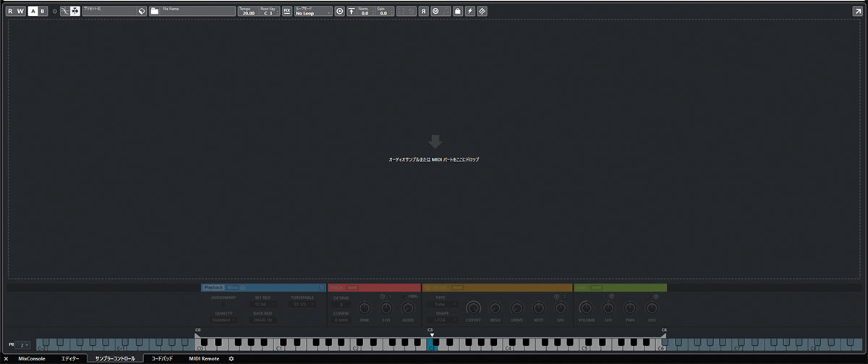Click the Coarse 0 semi value
The image size is (868, 364).
click(x=341, y=320)
